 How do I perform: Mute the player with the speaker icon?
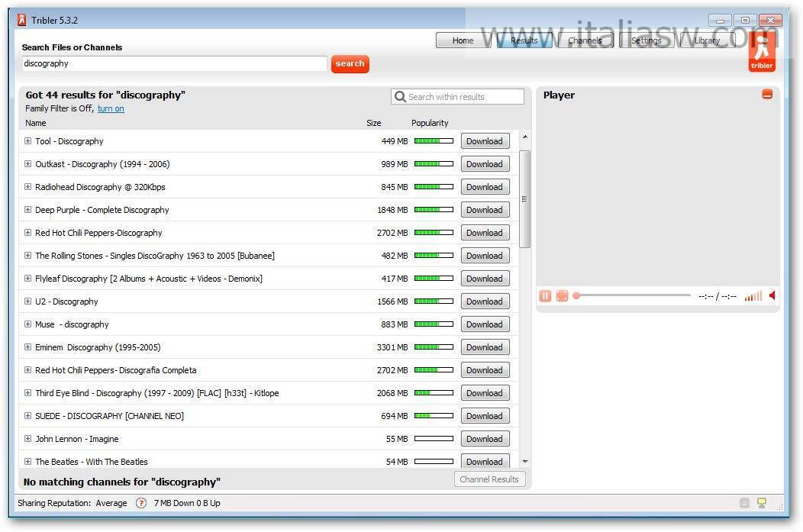(772, 295)
